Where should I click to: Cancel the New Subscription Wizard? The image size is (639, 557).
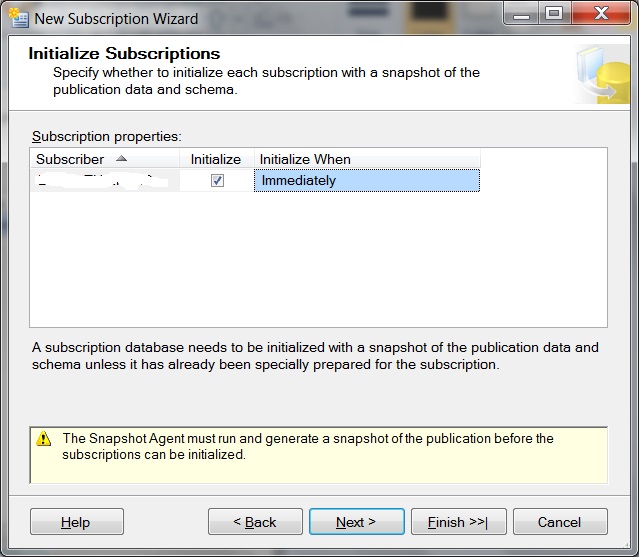coord(560,522)
